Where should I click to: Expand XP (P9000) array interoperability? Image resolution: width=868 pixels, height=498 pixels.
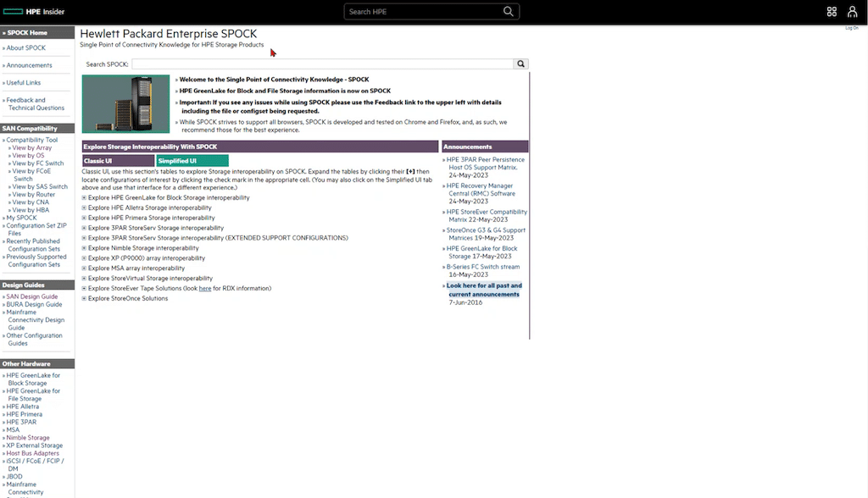pyautogui.click(x=84, y=258)
